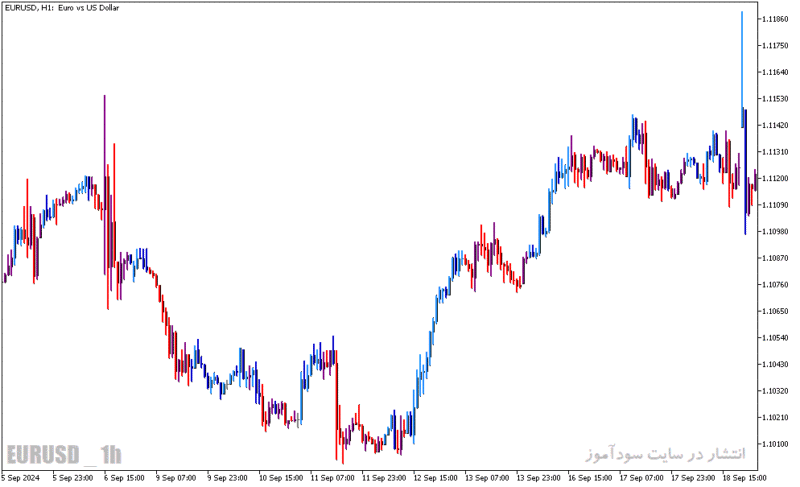Click the 6 Sep 15:00 time axis label
This screenshot has width=800, height=487.
124,478
